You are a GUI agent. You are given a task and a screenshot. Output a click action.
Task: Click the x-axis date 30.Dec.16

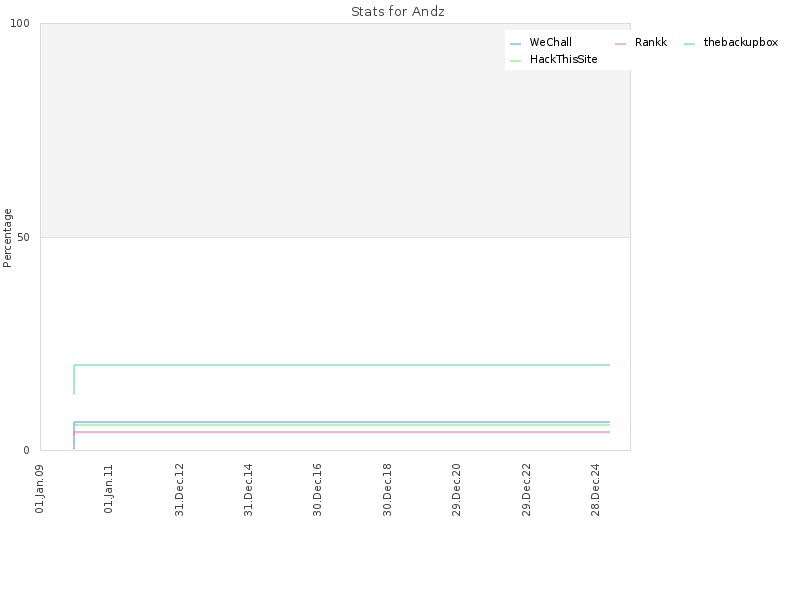point(317,489)
